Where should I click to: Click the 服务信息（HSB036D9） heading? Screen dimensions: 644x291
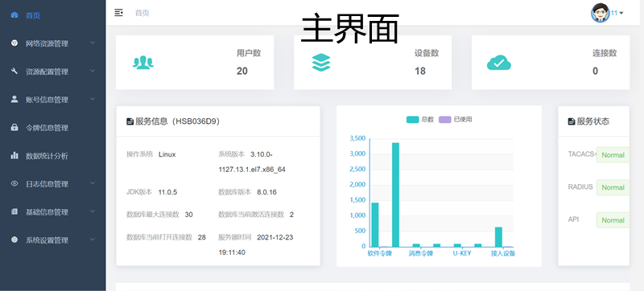tap(177, 121)
